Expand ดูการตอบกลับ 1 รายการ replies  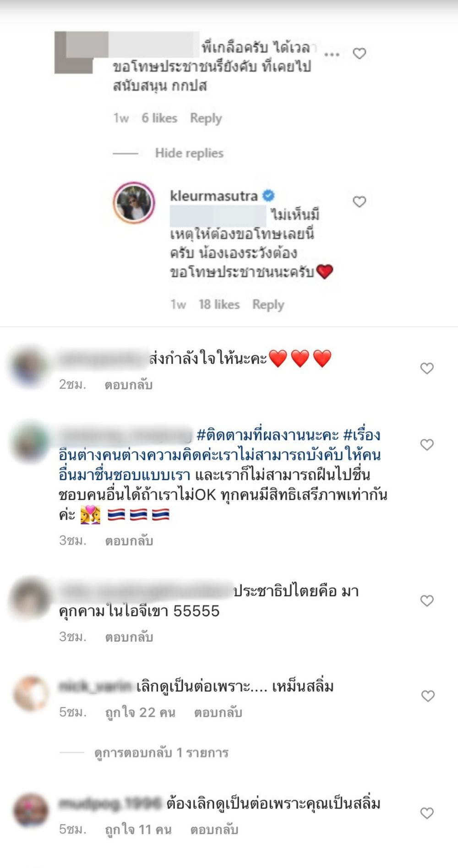coord(161,753)
